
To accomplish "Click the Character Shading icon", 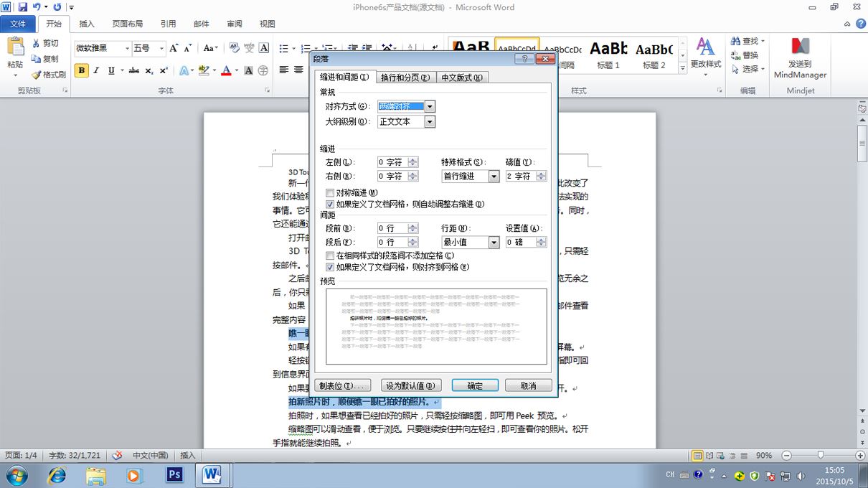I will coord(248,70).
